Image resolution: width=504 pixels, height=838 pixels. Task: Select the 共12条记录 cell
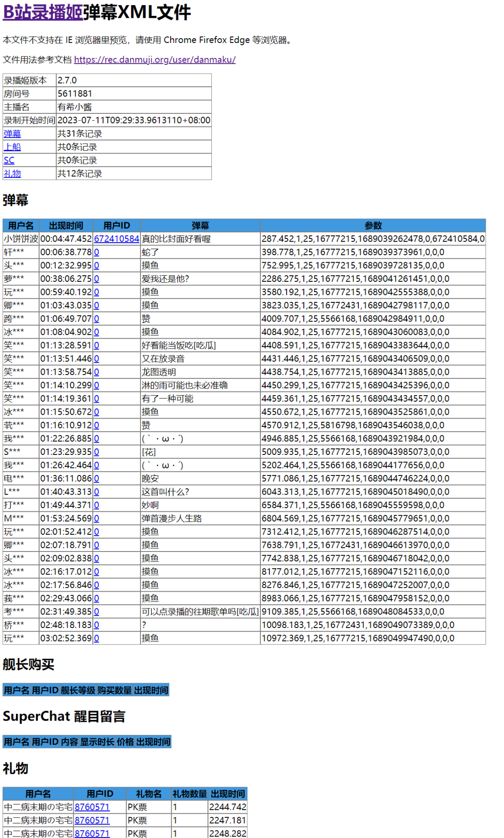coord(134,174)
